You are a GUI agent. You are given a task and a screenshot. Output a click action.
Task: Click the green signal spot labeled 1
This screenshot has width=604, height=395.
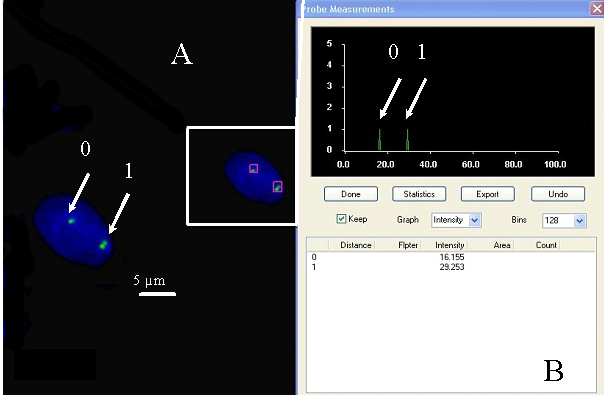[x=104, y=245]
